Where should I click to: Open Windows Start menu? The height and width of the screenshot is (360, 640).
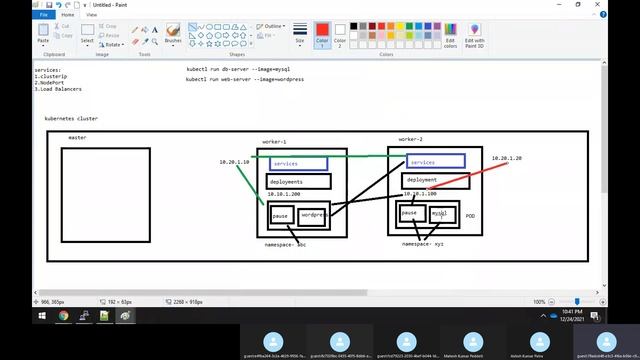pos(42,316)
